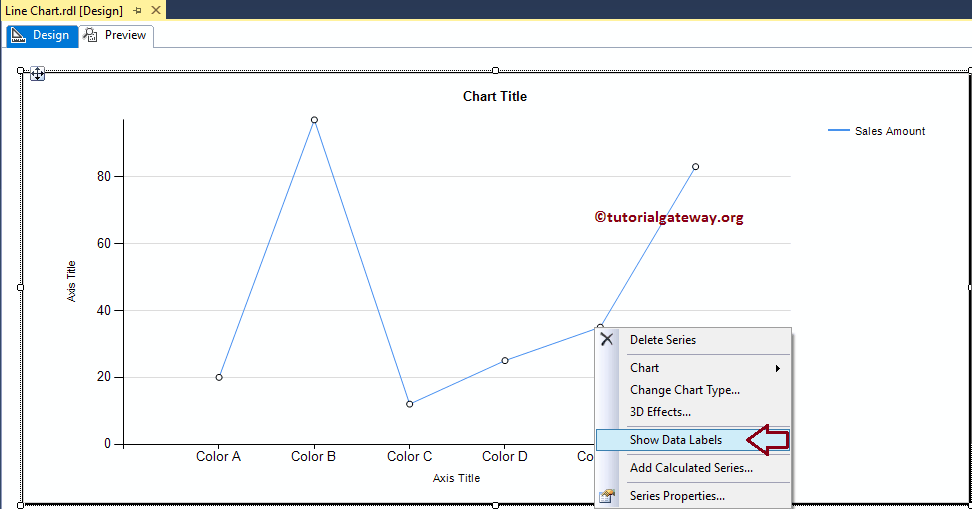Click the Delete Series X icon

[607, 339]
